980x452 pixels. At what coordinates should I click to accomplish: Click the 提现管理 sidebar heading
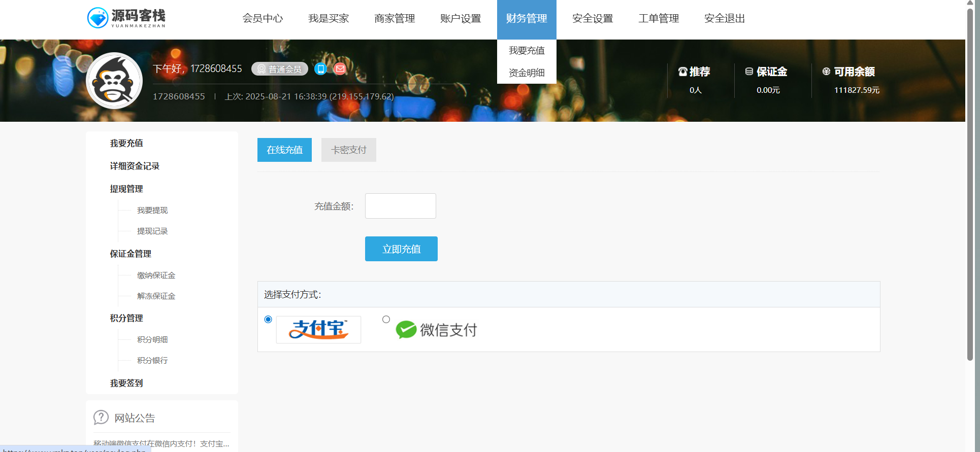pos(126,189)
